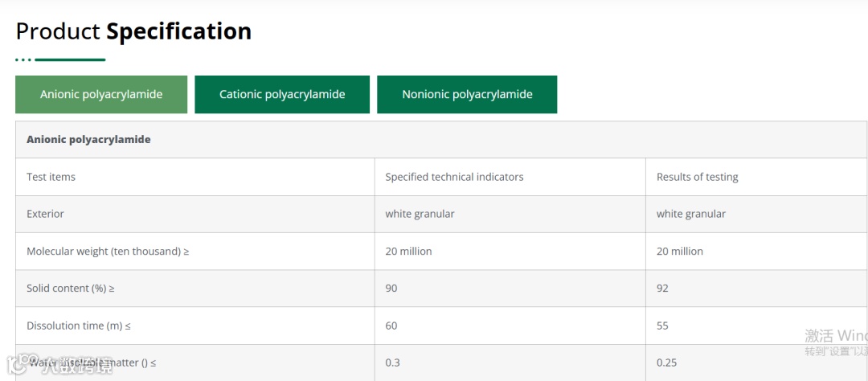
Task: Open the Cationic polyacrylamide tab
Action: tap(282, 95)
